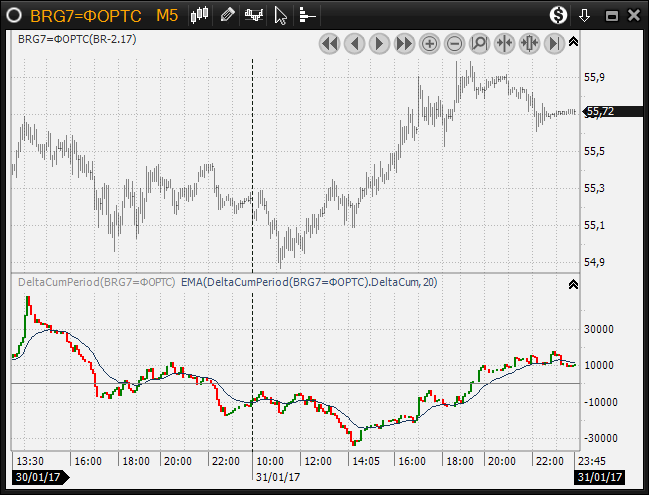Image resolution: width=649 pixels, height=495 pixels.
Task: Open the chart type candlestick icon
Action: coord(201,15)
